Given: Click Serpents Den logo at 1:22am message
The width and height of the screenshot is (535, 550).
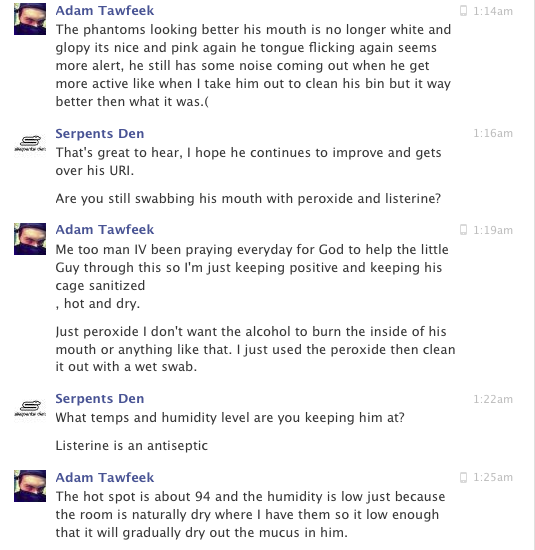Looking at the screenshot, I should point(30,408).
